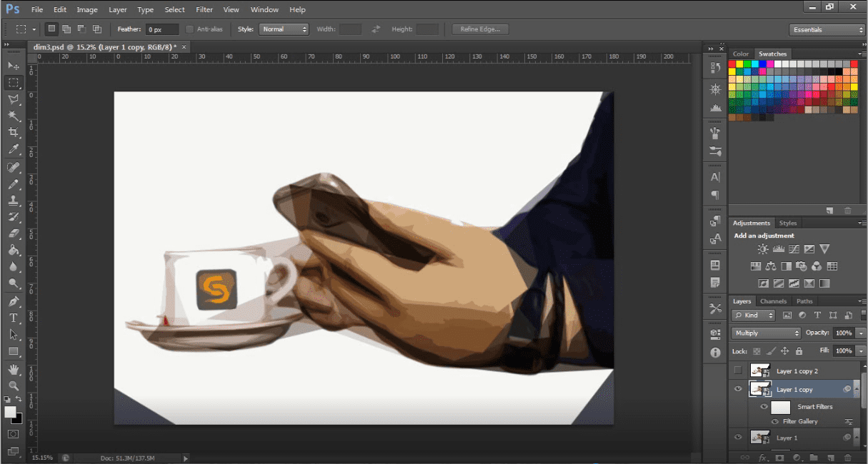Select the Horizontal Type tool
The image size is (868, 464).
pyautogui.click(x=13, y=318)
